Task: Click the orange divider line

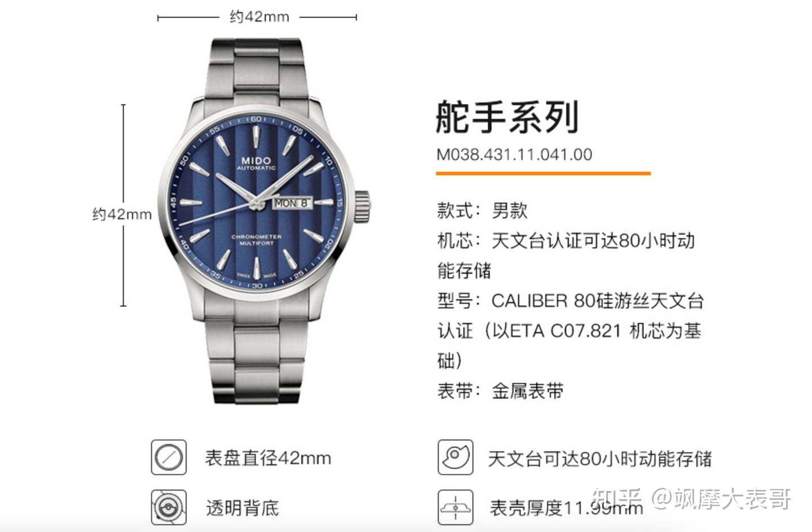Action: coord(543,173)
